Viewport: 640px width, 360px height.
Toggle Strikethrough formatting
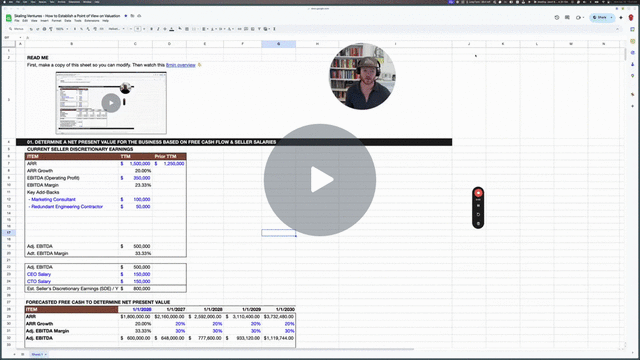click(x=165, y=29)
